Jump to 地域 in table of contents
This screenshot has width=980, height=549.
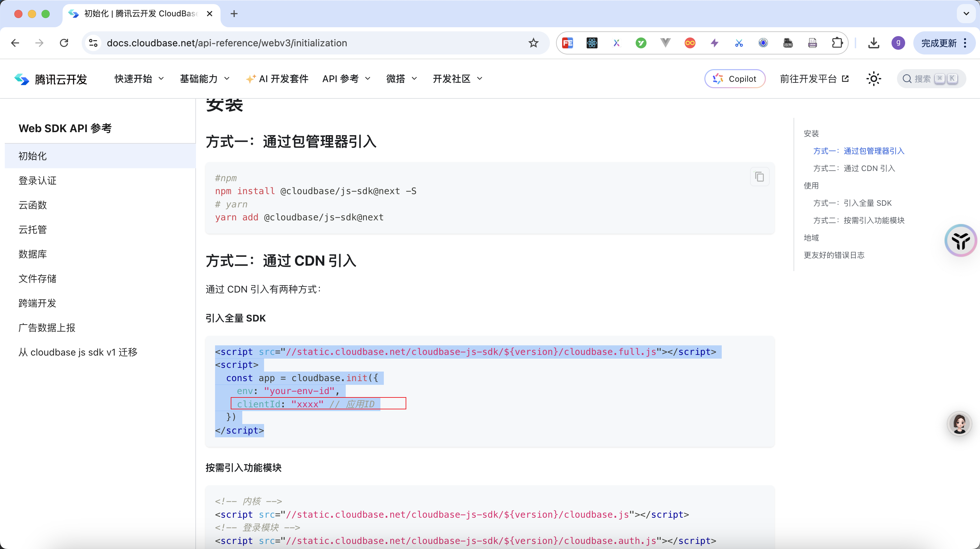811,238
